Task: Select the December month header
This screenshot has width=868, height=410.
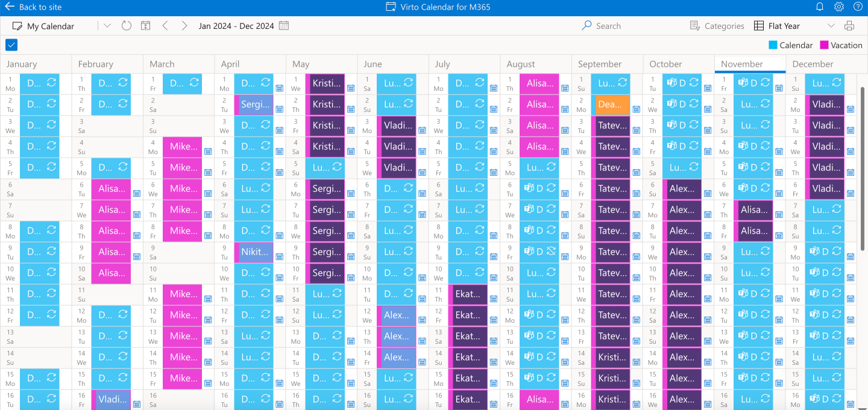Action: tap(821, 64)
